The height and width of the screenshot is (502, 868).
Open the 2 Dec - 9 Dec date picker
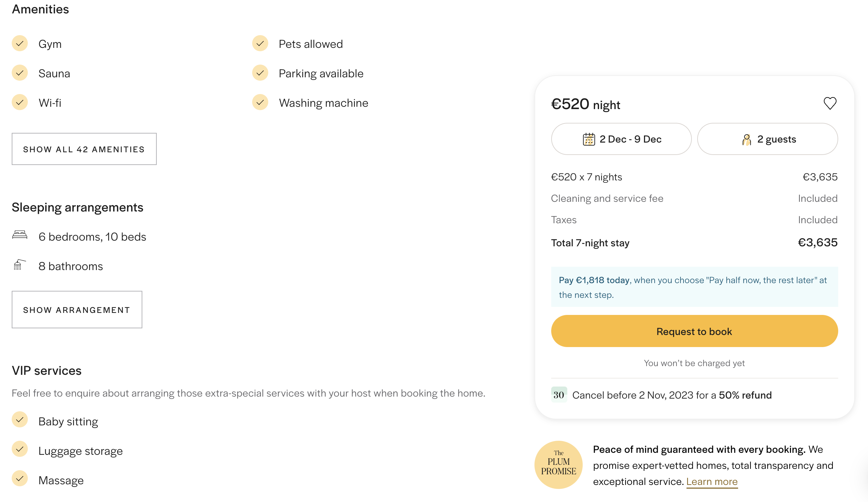(621, 139)
